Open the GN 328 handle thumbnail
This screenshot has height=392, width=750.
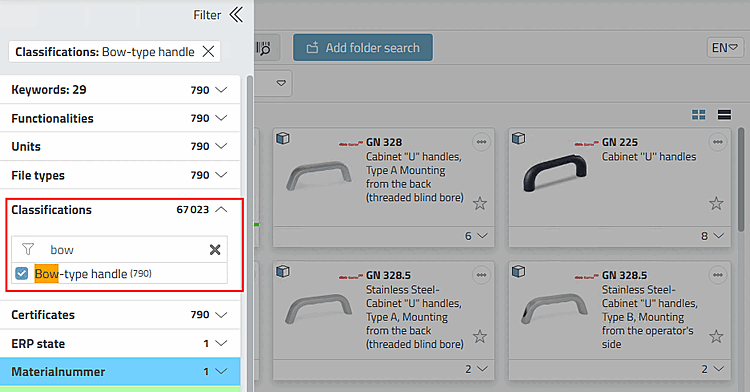pos(318,175)
